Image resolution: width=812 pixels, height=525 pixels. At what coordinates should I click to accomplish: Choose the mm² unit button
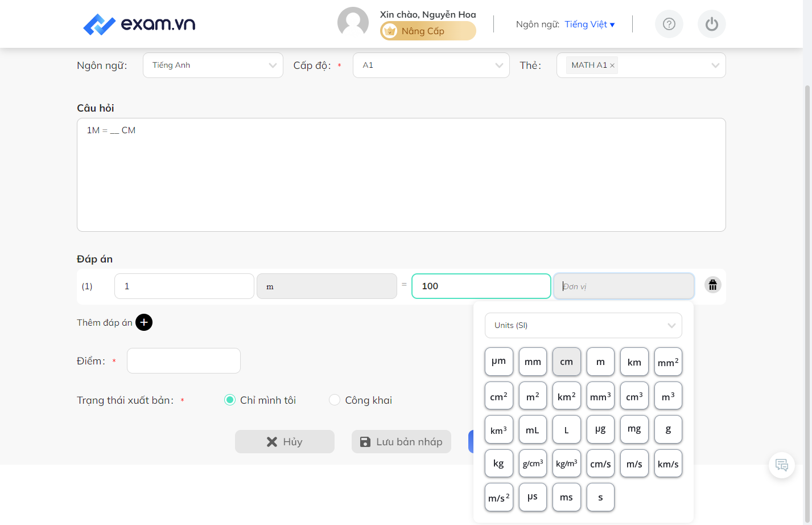(668, 362)
